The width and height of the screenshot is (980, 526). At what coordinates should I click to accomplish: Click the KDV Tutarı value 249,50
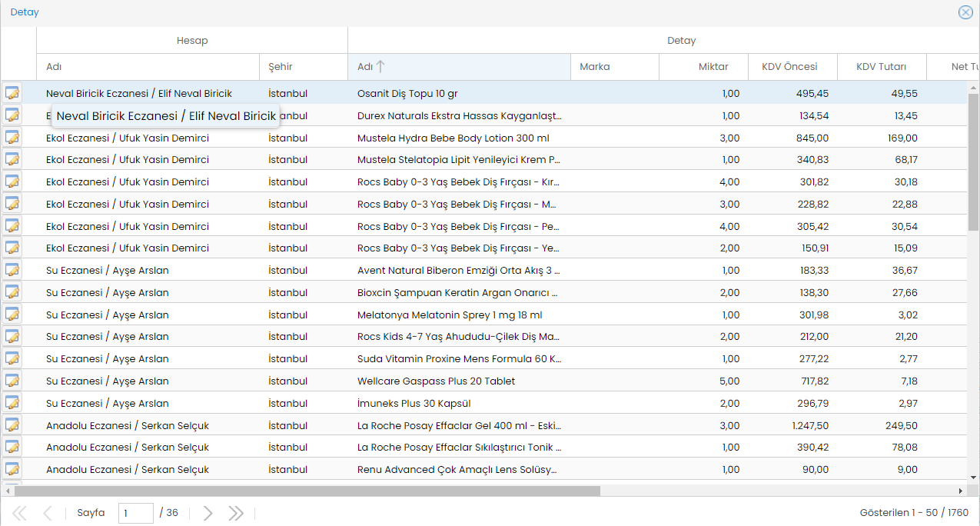coord(902,425)
